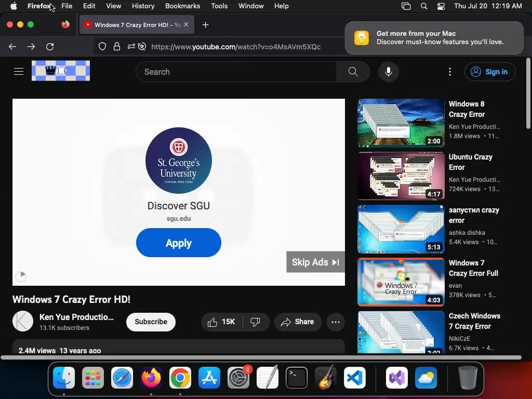Open Launchpad from the dock
The image size is (532, 399).
click(93, 378)
